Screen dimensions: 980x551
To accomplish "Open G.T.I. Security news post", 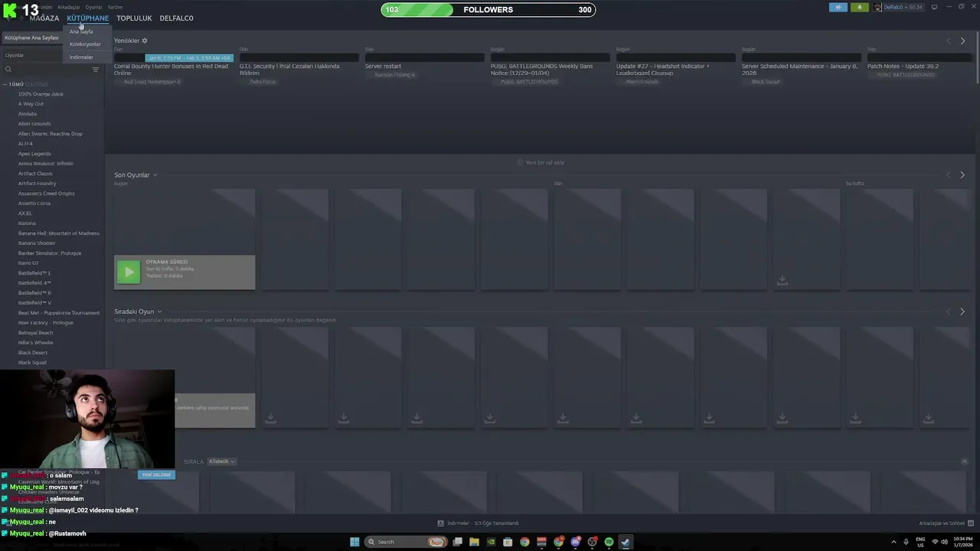I will click(289, 70).
